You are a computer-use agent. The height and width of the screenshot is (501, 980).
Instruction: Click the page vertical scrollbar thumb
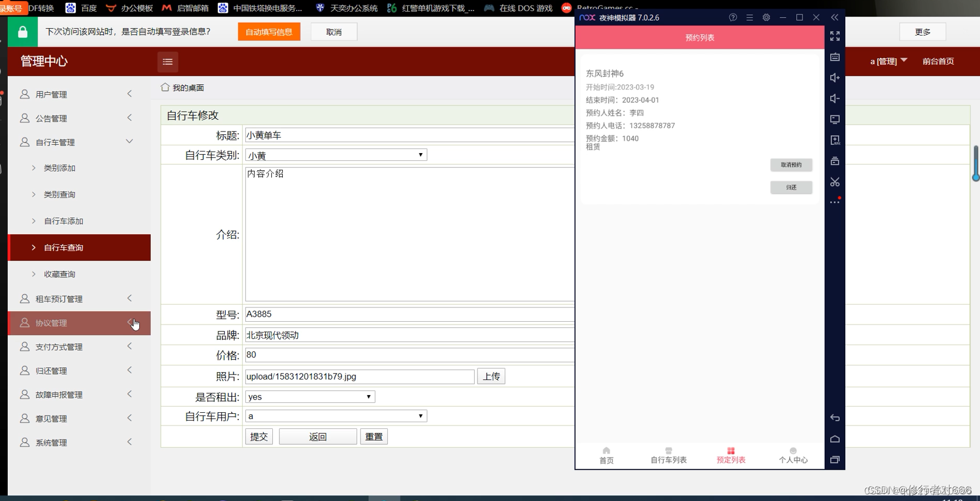(976, 163)
